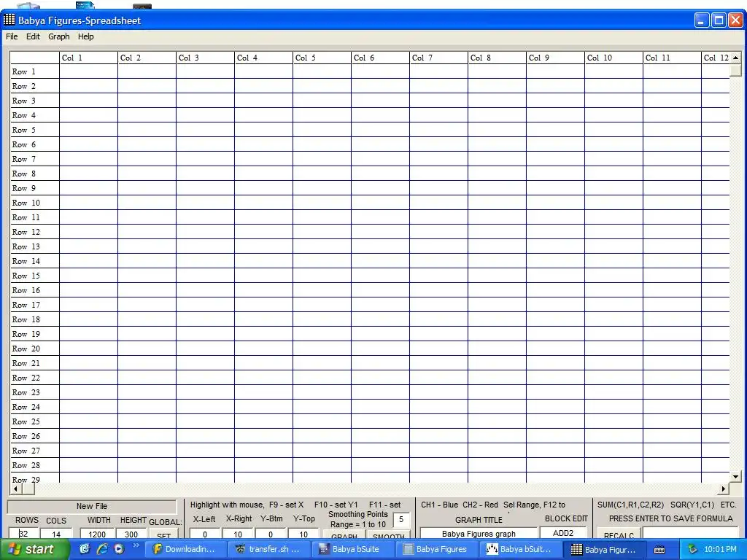Click the Show Desktop quick launch icon
The width and height of the screenshot is (747, 560).
[x=85, y=549]
